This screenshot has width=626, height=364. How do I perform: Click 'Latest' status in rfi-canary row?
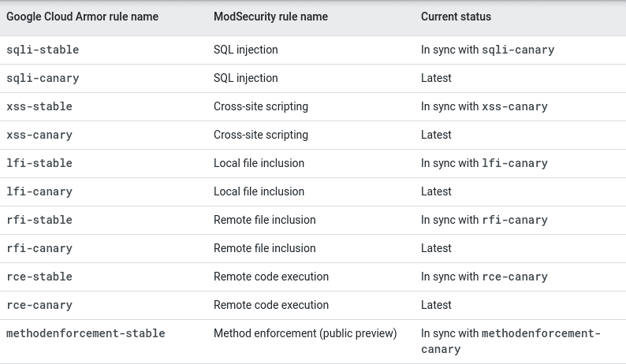[x=436, y=248]
